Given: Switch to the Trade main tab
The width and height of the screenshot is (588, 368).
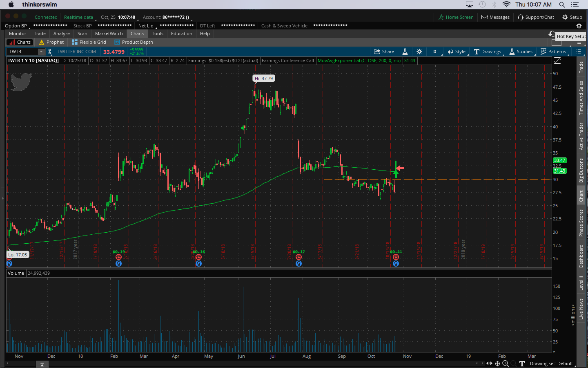Looking at the screenshot, I should pos(40,34).
